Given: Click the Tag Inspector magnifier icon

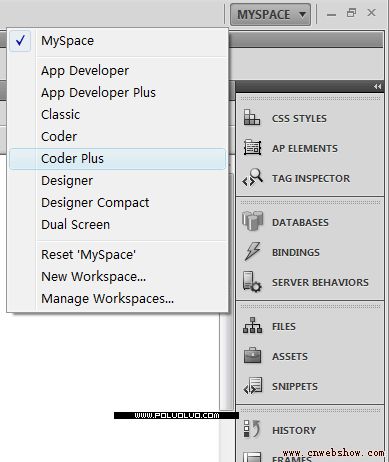Looking at the screenshot, I should (252, 178).
